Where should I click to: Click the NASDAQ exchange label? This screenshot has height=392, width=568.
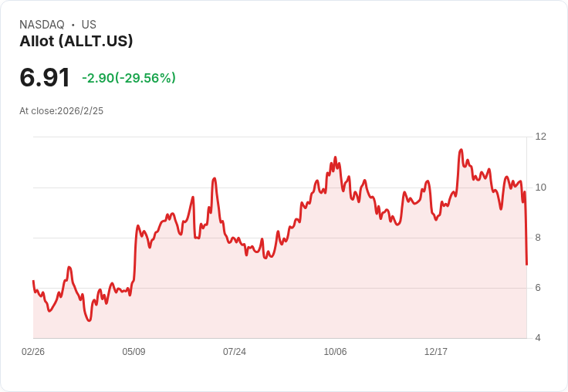point(42,25)
